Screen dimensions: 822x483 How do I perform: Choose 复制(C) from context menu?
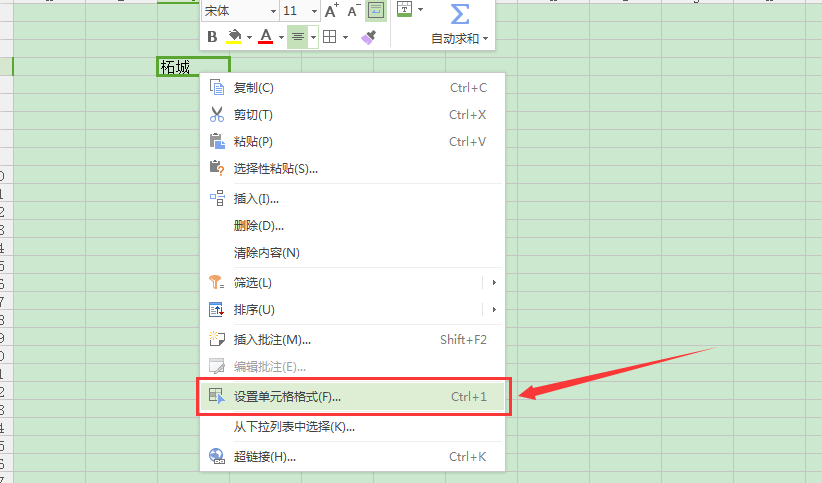pyautogui.click(x=352, y=88)
